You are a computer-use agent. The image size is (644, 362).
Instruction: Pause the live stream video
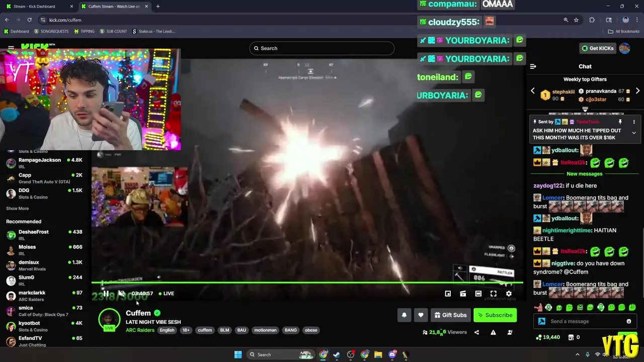click(x=106, y=294)
